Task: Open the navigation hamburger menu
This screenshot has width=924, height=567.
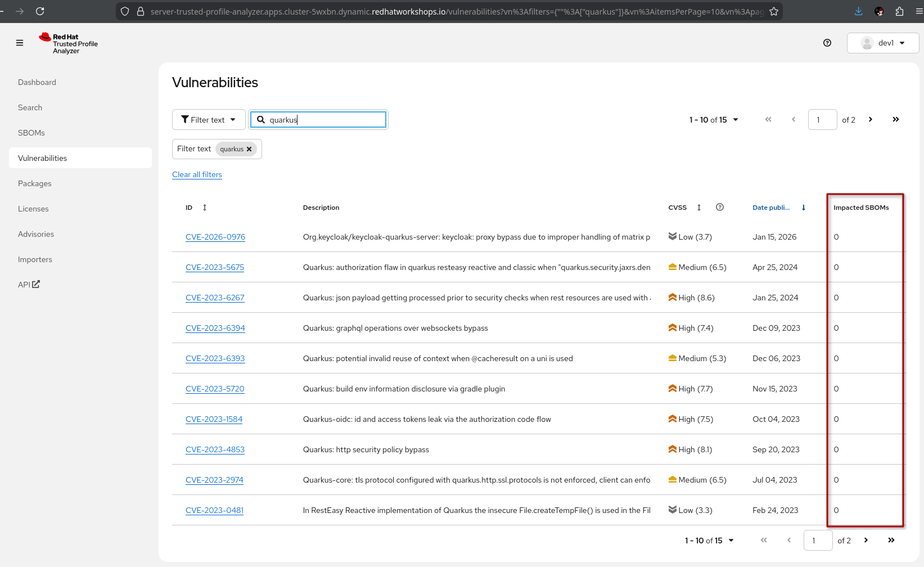Action: 20,42
